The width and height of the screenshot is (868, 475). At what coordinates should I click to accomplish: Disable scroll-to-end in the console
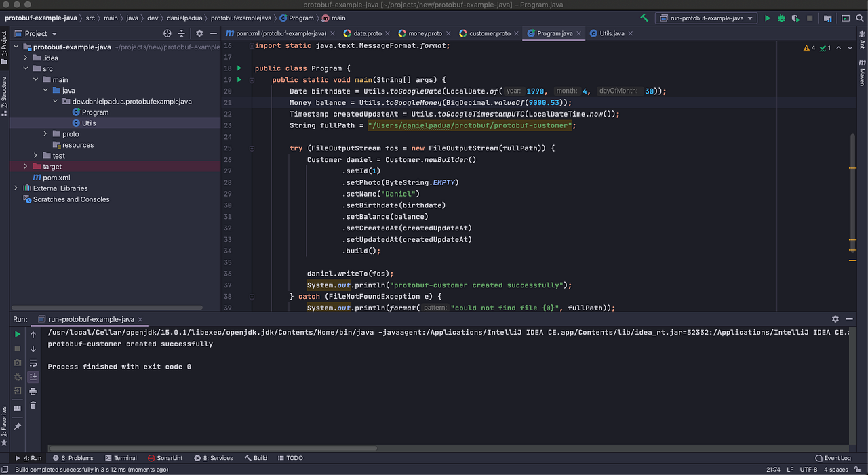point(33,377)
